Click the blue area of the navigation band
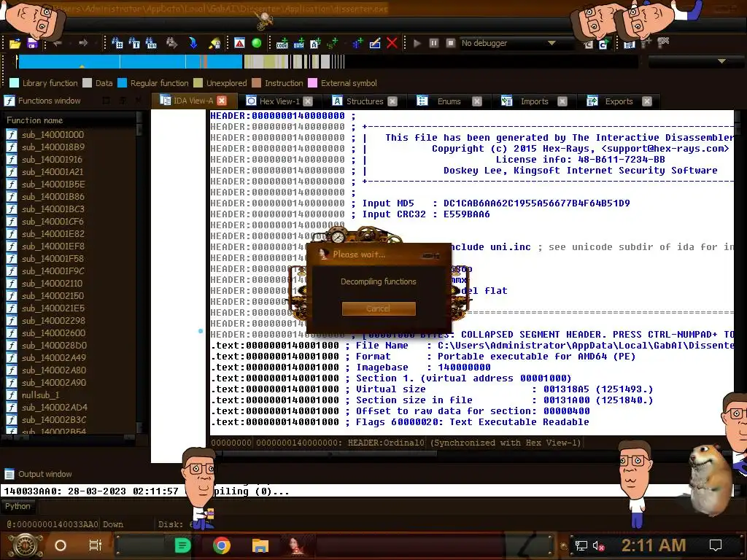This screenshot has height=560, width=747. [x=130, y=61]
